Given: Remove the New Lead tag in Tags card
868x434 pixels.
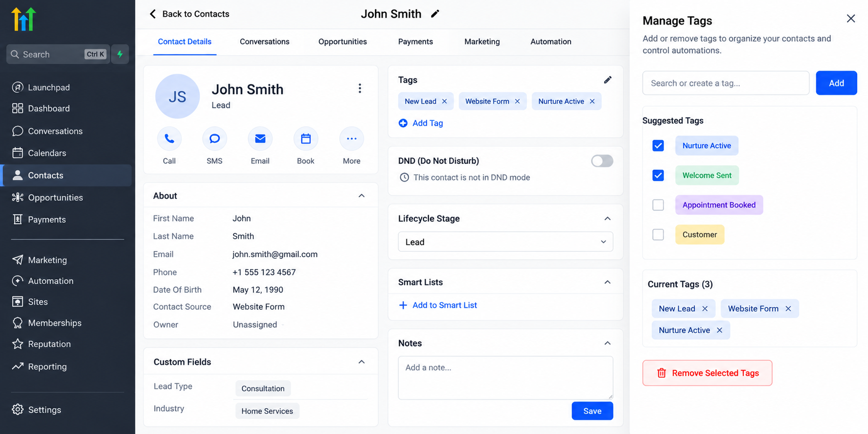Looking at the screenshot, I should coord(444,101).
